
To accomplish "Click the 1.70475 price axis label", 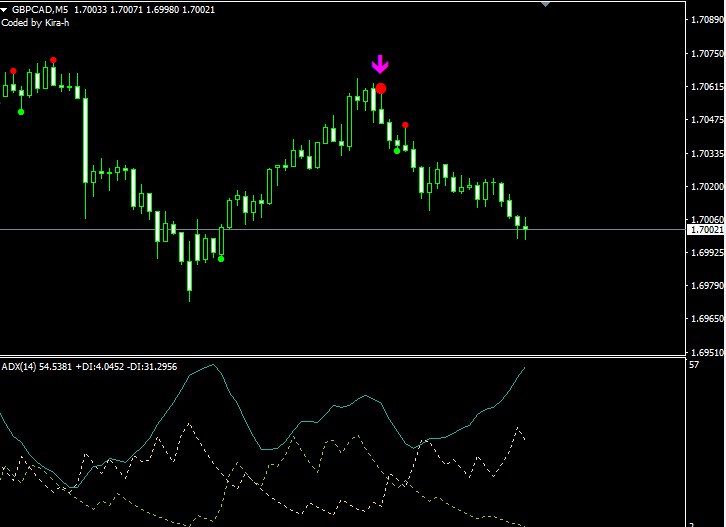I will 707,120.
